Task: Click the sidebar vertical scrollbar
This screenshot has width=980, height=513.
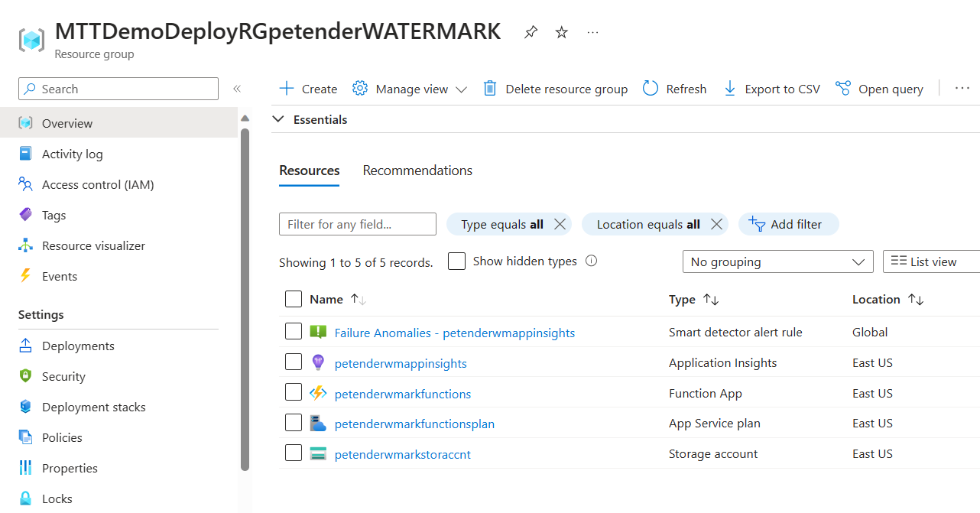Action: 245,298
